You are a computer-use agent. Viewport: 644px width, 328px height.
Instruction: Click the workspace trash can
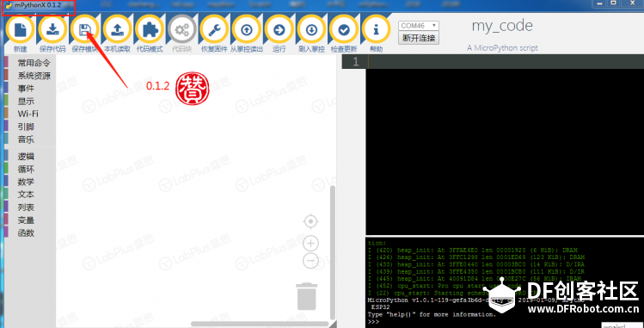(x=307, y=296)
